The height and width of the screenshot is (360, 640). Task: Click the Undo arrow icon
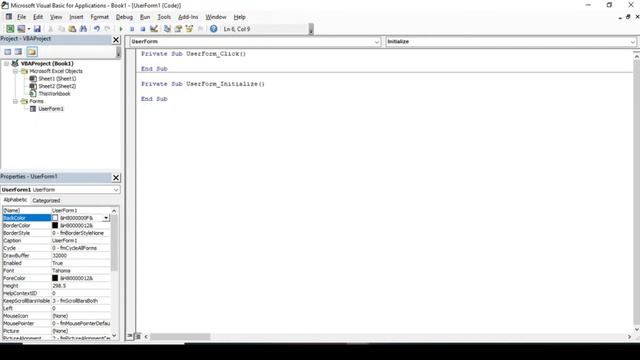click(x=97, y=29)
